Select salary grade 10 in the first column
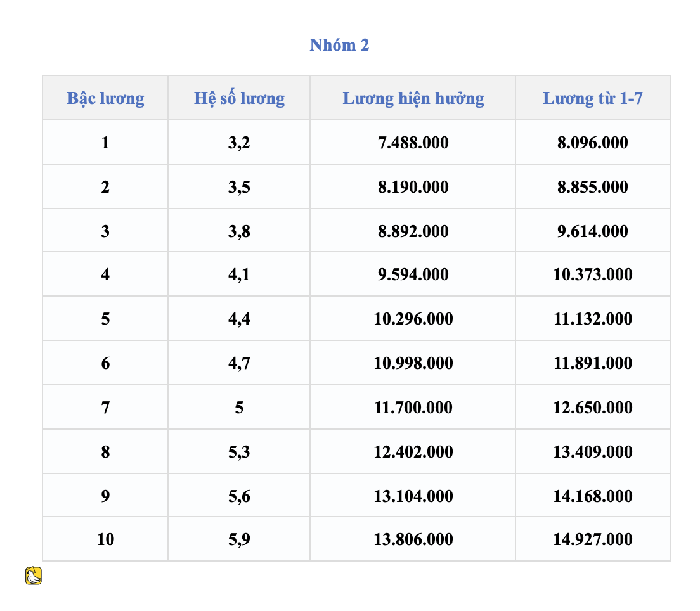The width and height of the screenshot is (700, 611). pos(105,539)
